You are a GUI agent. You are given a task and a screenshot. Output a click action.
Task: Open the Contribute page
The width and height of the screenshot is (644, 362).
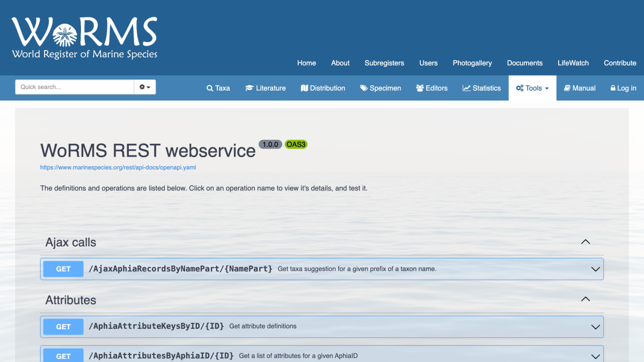pyautogui.click(x=620, y=63)
